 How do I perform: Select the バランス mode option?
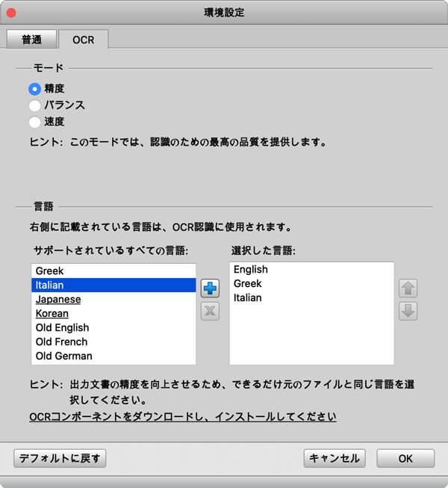pyautogui.click(x=34, y=105)
